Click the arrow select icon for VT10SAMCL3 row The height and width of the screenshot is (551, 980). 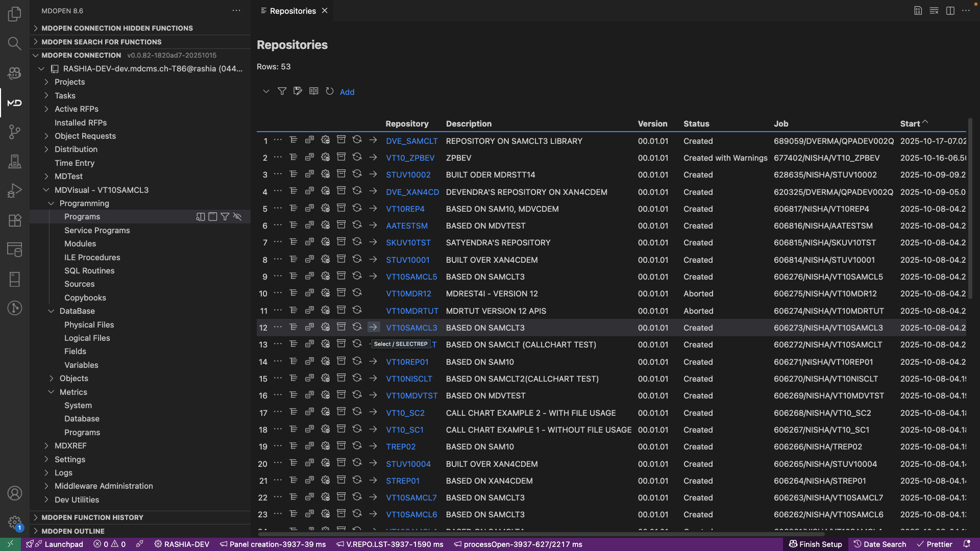tap(373, 328)
